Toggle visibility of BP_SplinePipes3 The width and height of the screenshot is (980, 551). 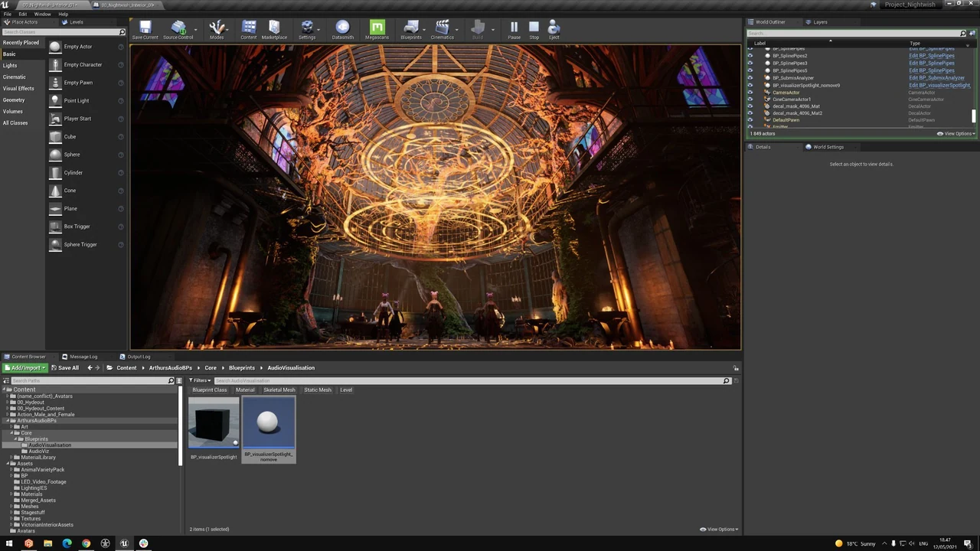(x=750, y=63)
